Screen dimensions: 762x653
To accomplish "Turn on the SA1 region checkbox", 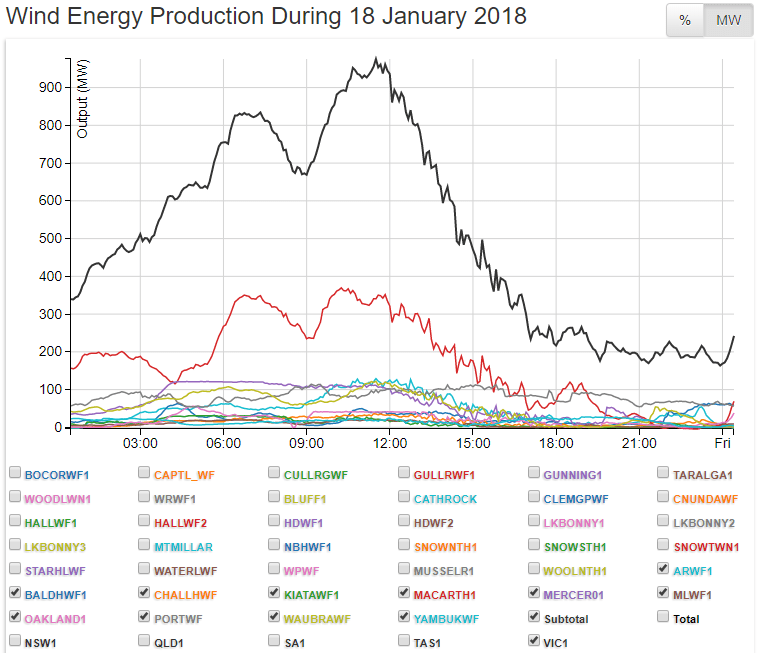I will [x=275, y=641].
